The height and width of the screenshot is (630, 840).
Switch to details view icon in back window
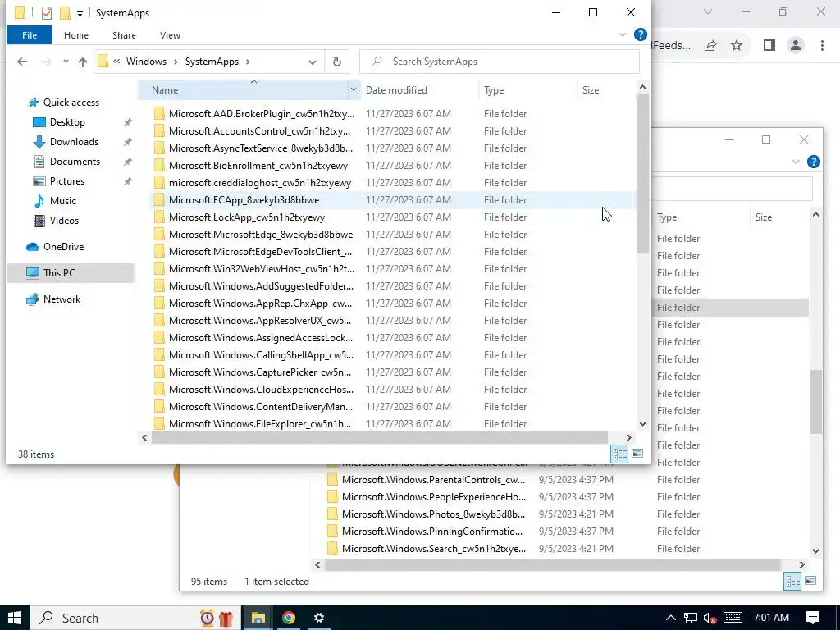click(793, 582)
